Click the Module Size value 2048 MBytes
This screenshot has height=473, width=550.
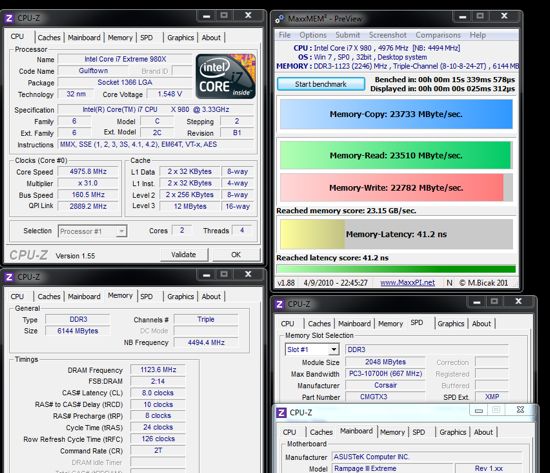point(385,362)
